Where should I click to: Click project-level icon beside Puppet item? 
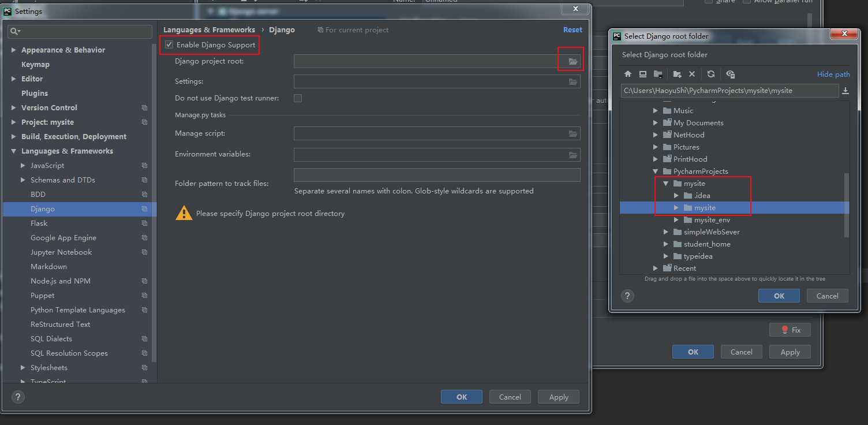point(144,296)
